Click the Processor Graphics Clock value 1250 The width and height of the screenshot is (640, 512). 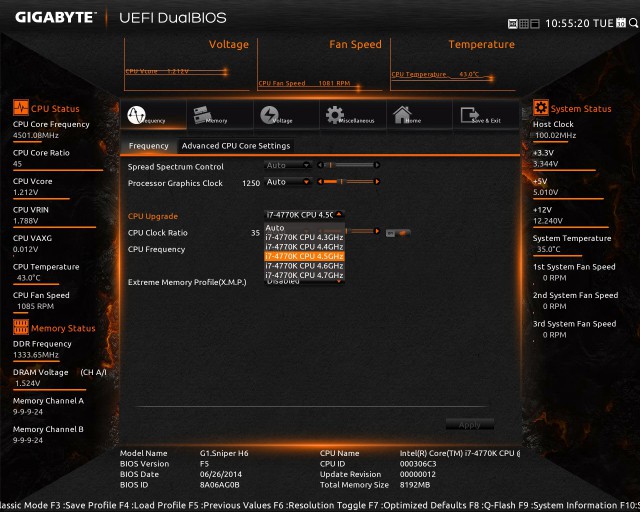[251, 183]
